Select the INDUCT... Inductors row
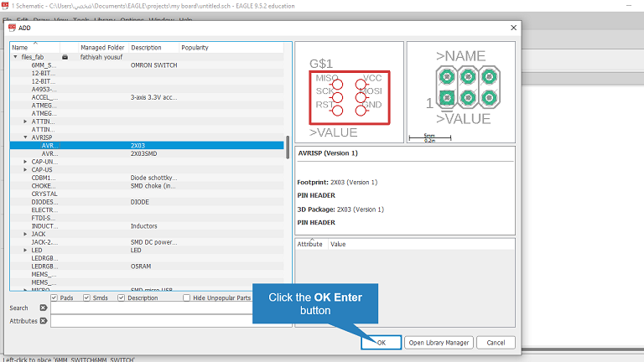Viewport: 644px width, 362px height. coord(147,226)
